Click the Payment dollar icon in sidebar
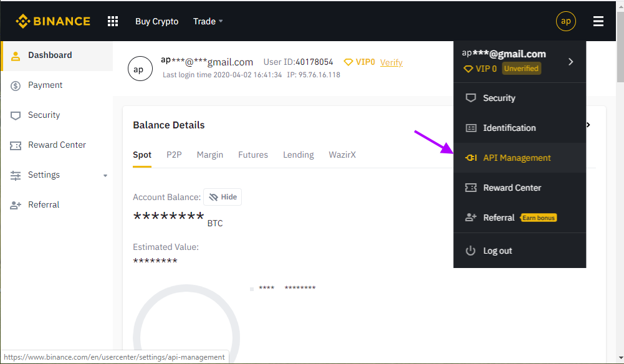The width and height of the screenshot is (624, 364). pyautogui.click(x=16, y=85)
